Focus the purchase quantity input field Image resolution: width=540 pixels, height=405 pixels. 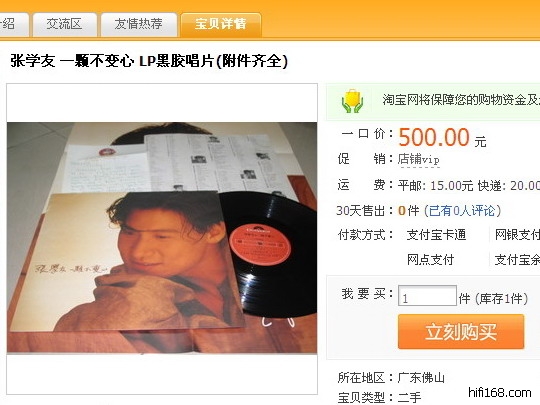(x=427, y=295)
